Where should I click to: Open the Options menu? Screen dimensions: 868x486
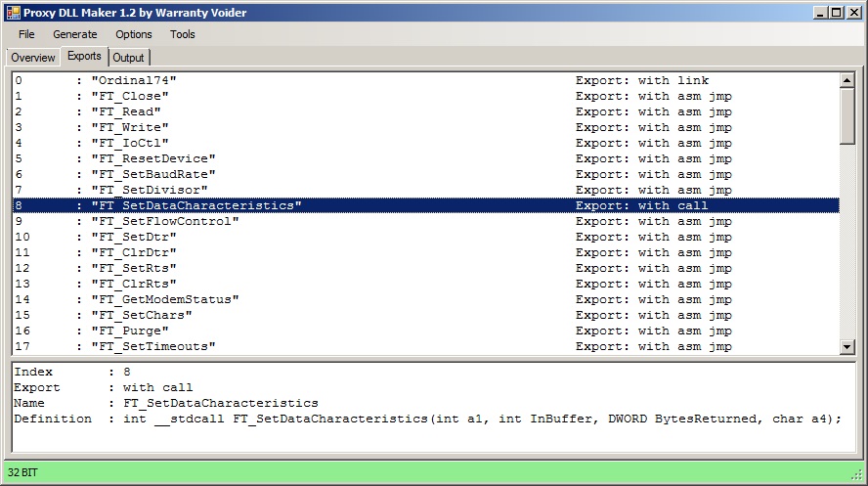pos(134,34)
